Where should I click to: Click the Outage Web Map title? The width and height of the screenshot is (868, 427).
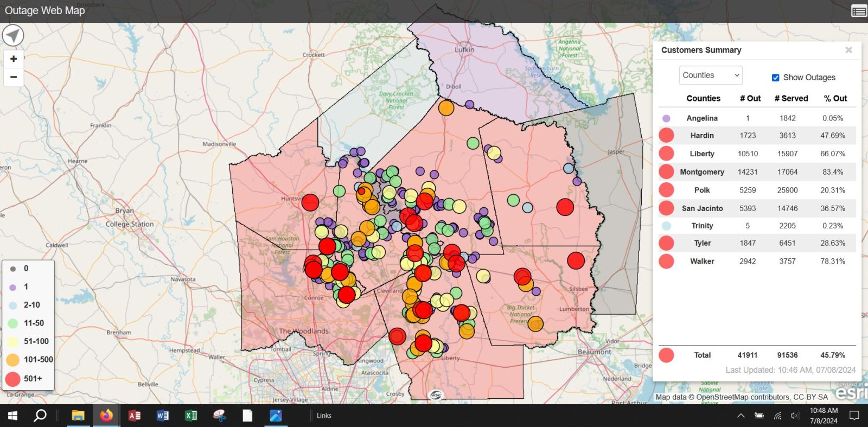click(x=44, y=10)
